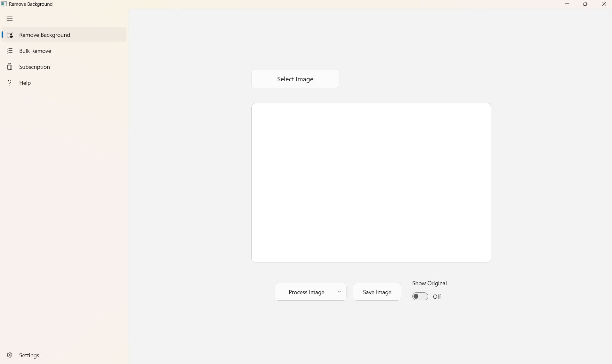Open the Help page
Screen dimensions: 612x364
[x=64, y=83]
